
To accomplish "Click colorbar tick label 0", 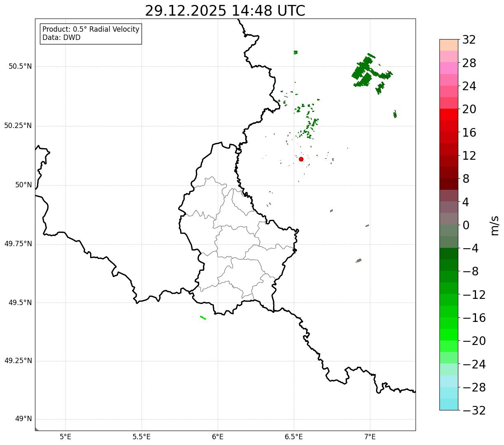I will [466, 225].
